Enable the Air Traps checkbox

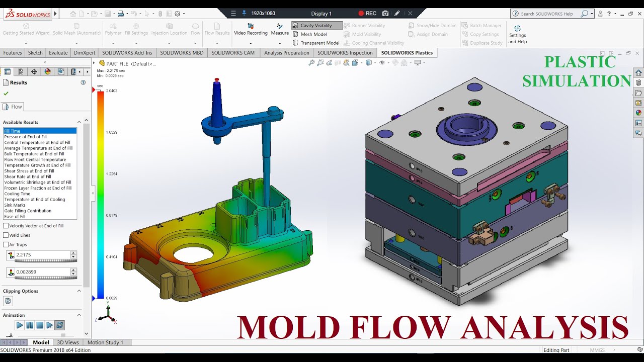tap(6, 244)
